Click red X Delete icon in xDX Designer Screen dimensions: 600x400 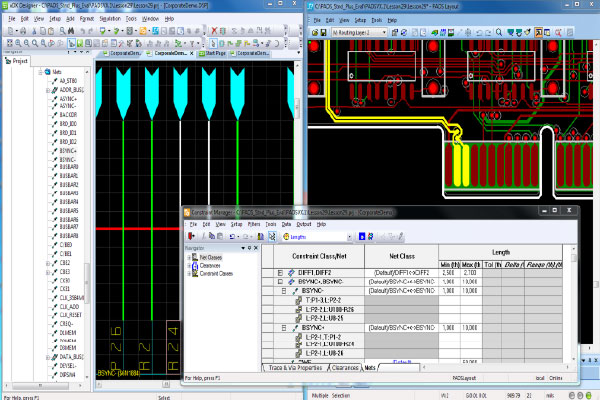click(x=214, y=31)
